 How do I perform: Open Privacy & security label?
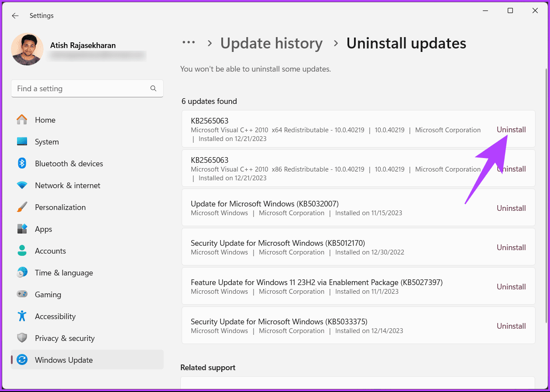click(65, 338)
